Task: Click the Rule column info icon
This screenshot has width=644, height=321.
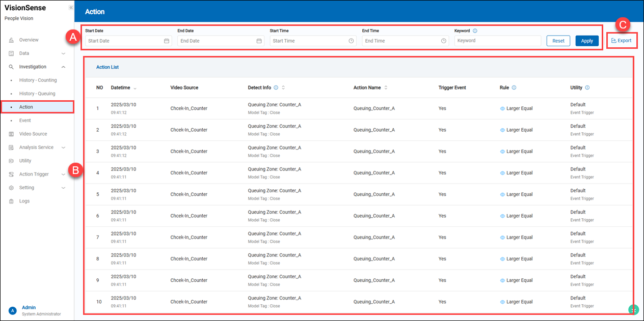Action: click(x=514, y=87)
